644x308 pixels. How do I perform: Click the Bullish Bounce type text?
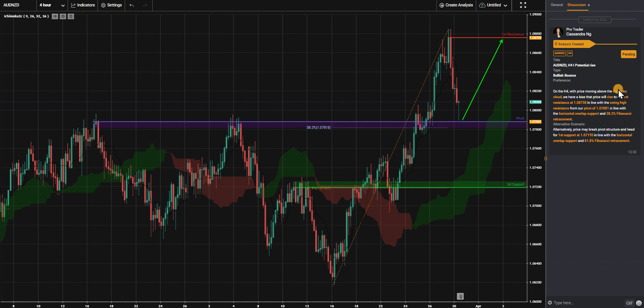[x=565, y=75]
